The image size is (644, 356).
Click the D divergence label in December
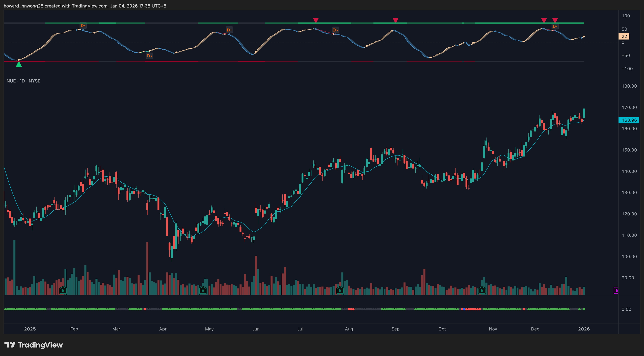point(555,26)
